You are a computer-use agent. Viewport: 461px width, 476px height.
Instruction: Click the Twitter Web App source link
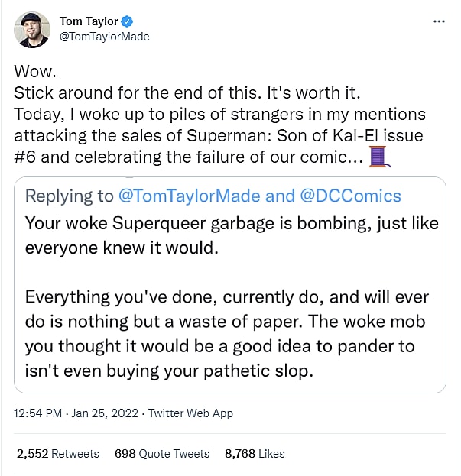tap(190, 413)
